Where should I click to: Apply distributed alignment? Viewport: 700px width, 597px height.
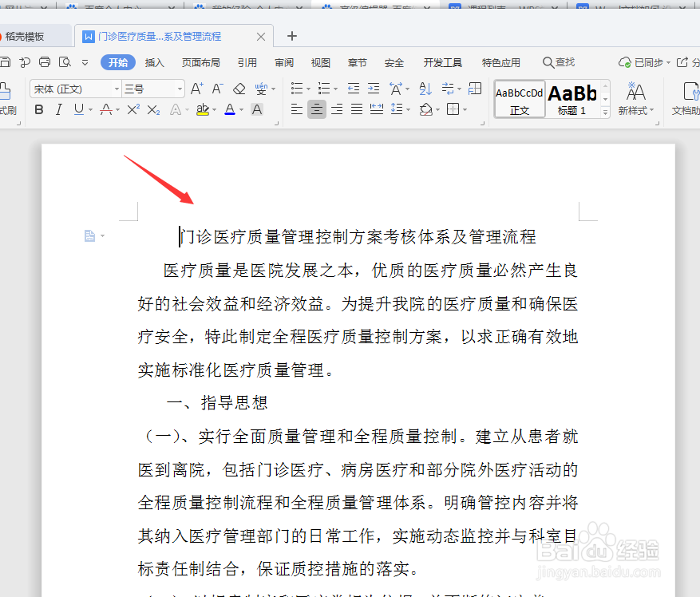(x=377, y=109)
